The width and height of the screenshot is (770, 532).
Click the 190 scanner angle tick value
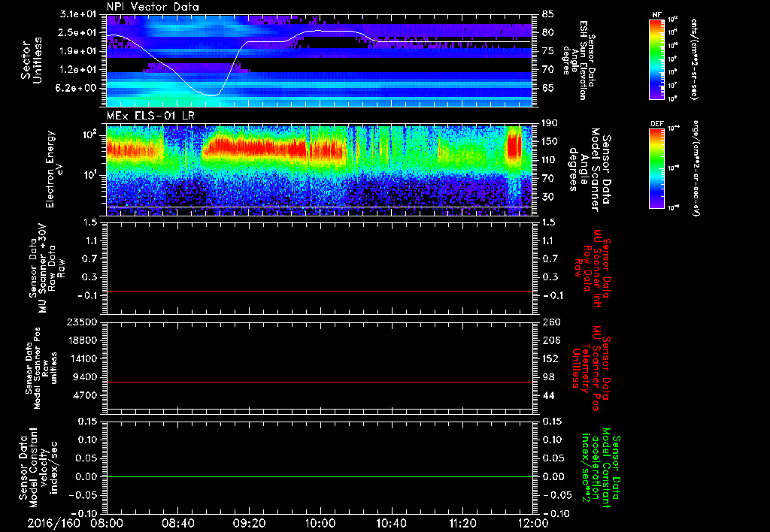point(550,122)
